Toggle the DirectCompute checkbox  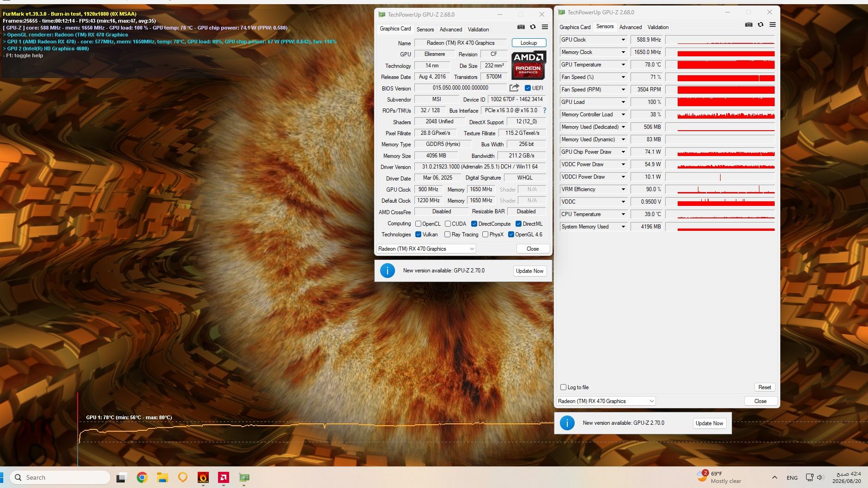coord(474,224)
